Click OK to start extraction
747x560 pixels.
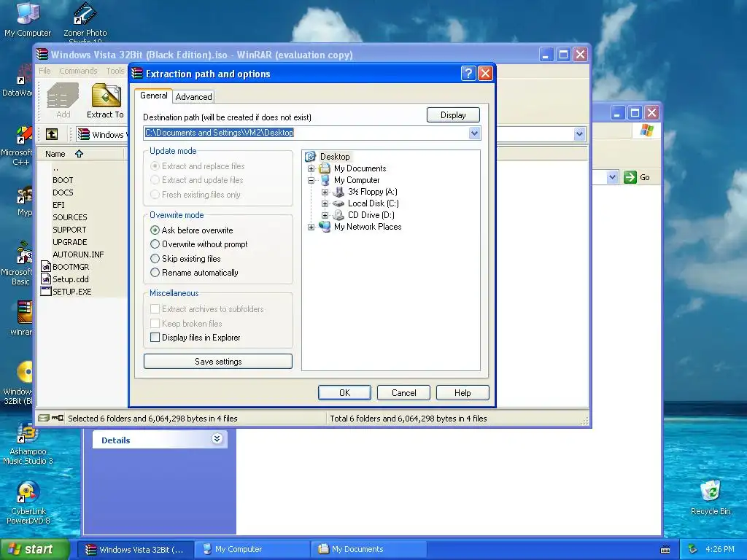click(344, 393)
